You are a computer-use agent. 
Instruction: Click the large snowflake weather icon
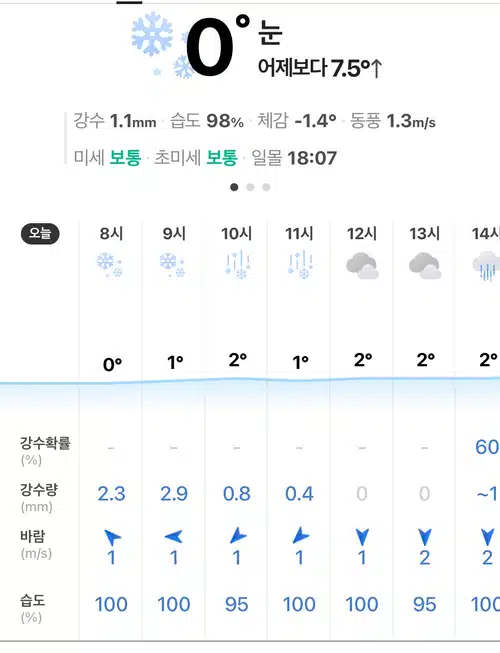[162, 45]
